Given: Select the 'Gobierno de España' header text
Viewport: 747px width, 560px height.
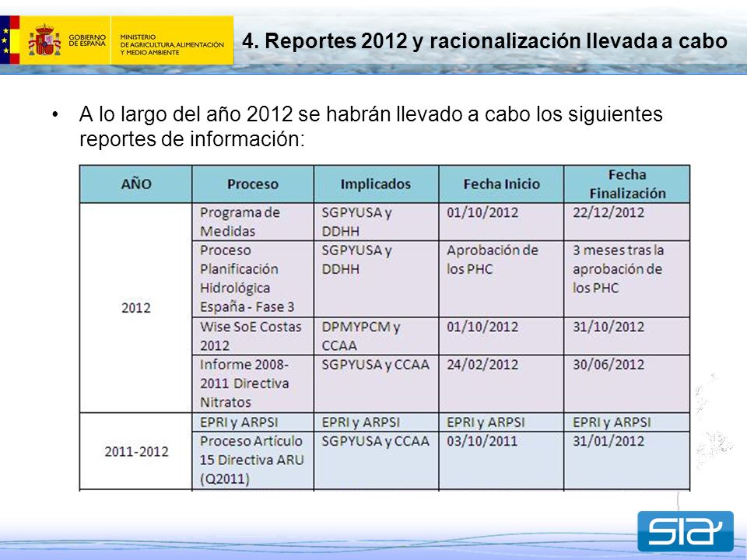Looking at the screenshot, I should [x=87, y=40].
